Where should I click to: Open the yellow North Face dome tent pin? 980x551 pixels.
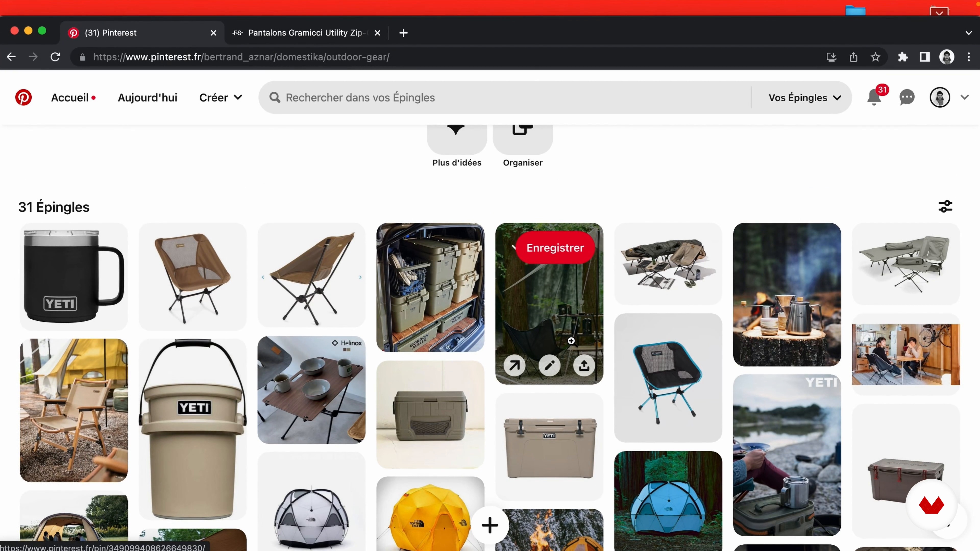click(430, 514)
